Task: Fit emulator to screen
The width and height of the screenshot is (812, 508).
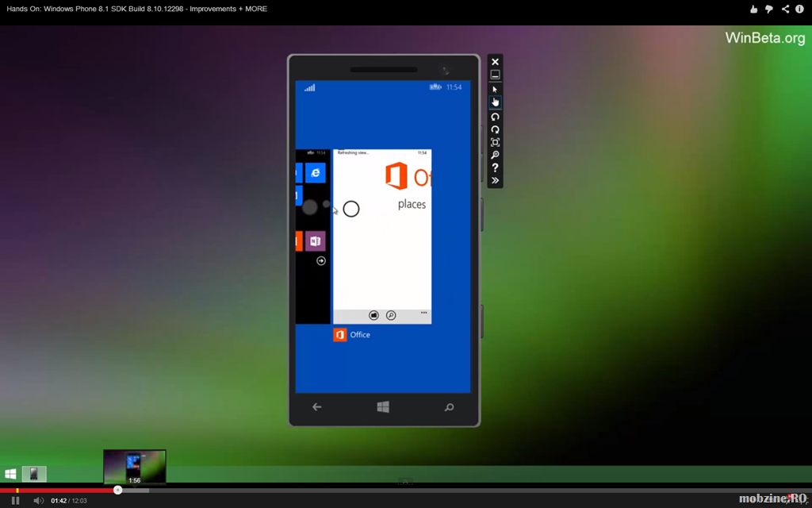Action: tap(495, 143)
